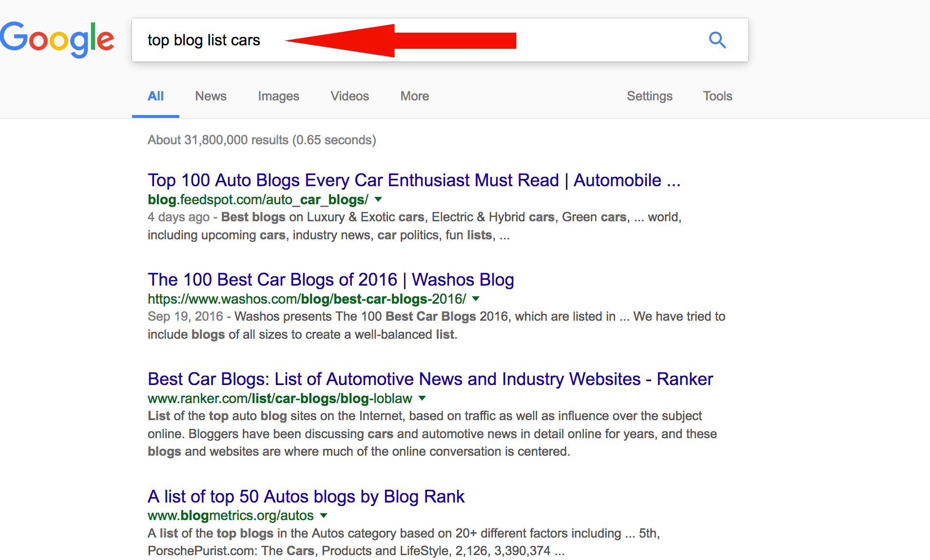This screenshot has height=560, width=930.
Task: Open 'The 100 Best Car Blogs of 2016' result
Action: (x=330, y=280)
